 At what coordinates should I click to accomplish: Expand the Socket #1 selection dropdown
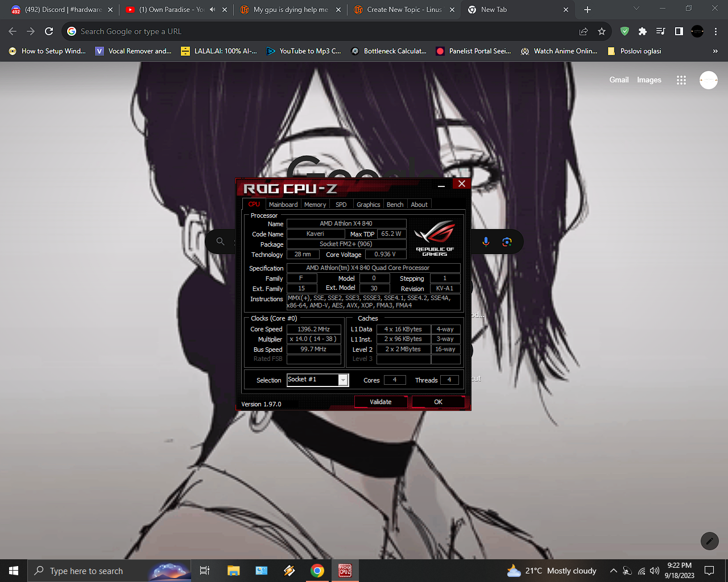tap(343, 380)
